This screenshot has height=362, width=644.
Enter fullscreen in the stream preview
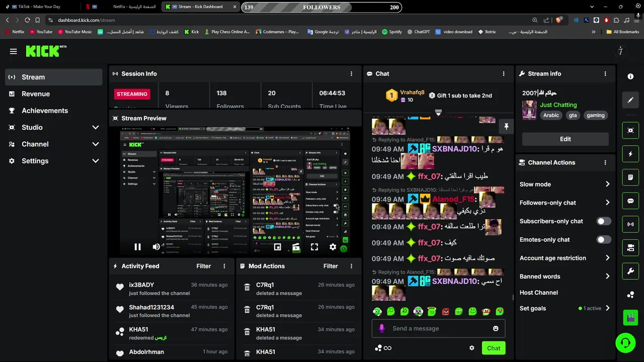(314, 247)
